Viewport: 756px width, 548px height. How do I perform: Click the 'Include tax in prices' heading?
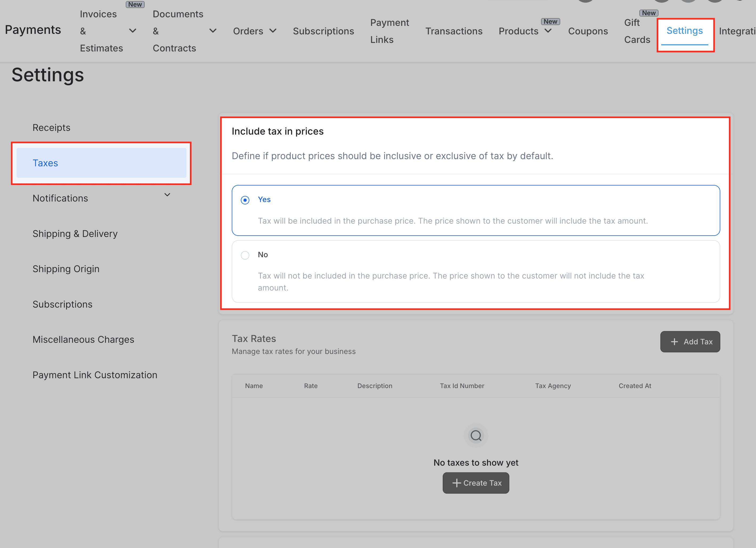click(x=277, y=131)
